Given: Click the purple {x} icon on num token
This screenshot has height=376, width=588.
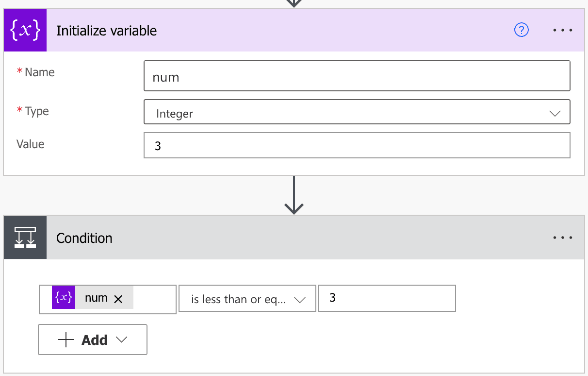Looking at the screenshot, I should point(63,297).
